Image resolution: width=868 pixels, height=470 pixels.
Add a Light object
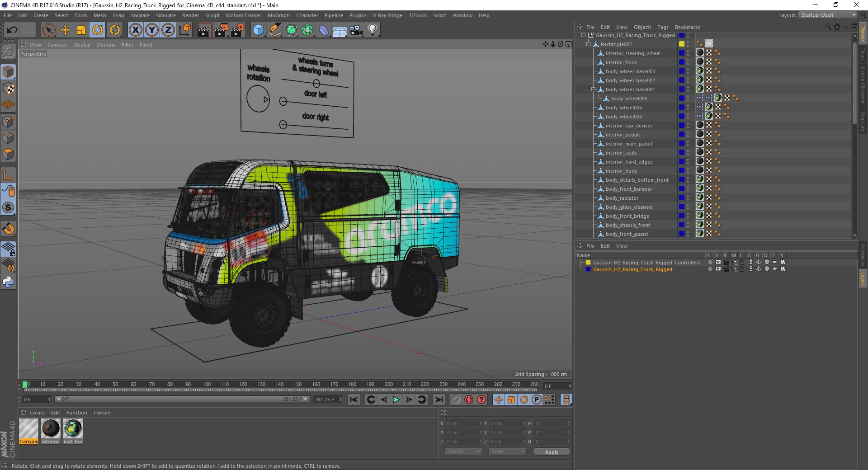373,30
